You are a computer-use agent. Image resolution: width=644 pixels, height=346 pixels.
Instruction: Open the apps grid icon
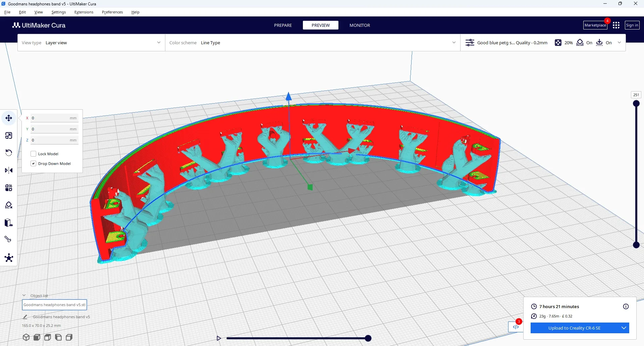pyautogui.click(x=616, y=25)
